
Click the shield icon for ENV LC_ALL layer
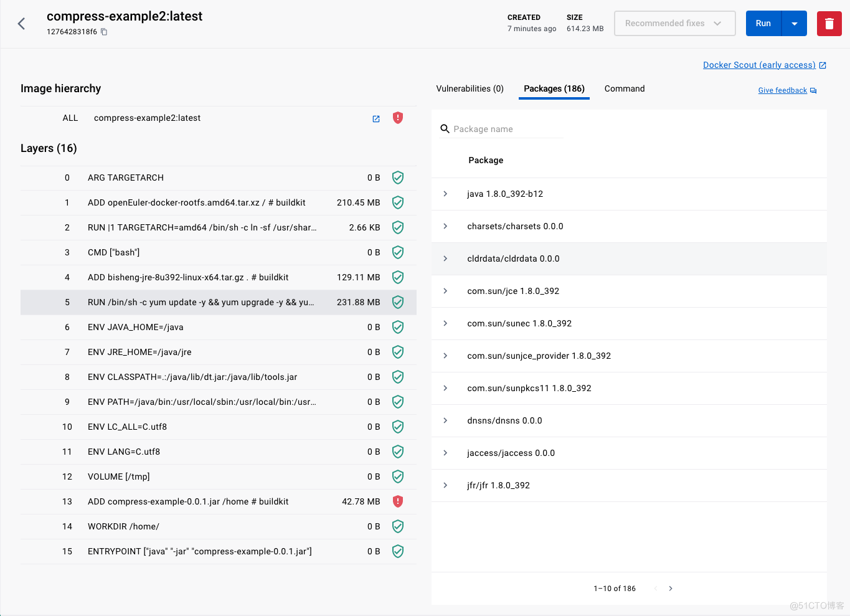pyautogui.click(x=398, y=427)
